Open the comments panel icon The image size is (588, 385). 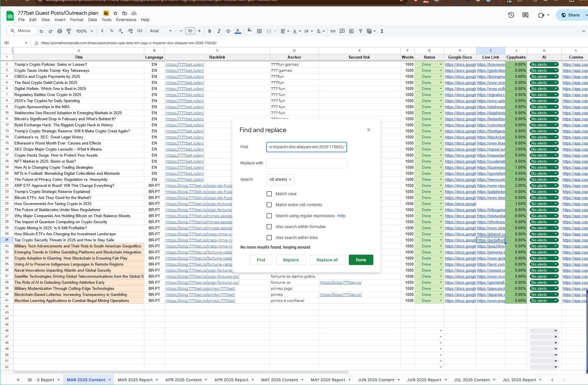tap(525, 15)
